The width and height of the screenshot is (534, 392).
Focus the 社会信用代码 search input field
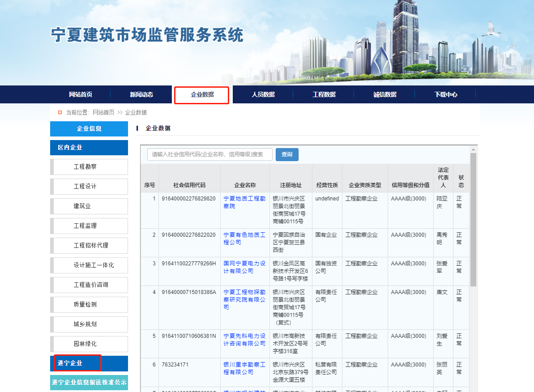click(x=209, y=154)
